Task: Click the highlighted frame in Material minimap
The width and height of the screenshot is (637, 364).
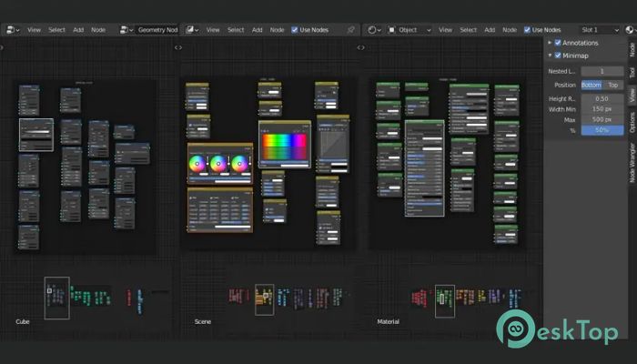Action: [x=445, y=301]
